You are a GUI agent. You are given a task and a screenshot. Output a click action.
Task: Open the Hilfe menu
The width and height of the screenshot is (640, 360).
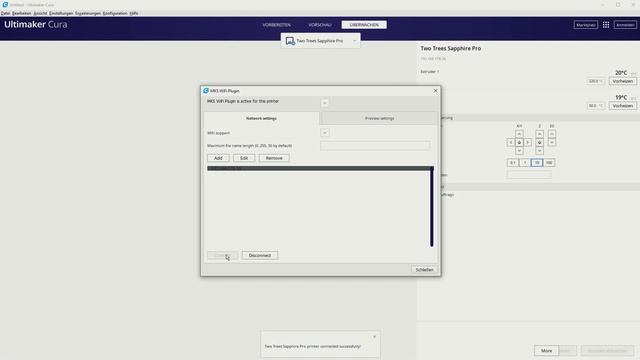(133, 13)
